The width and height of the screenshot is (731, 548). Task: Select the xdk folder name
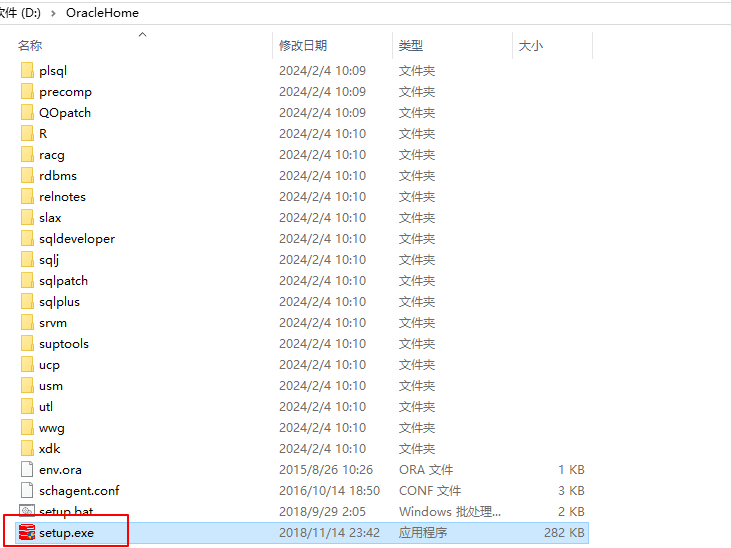tap(49, 449)
